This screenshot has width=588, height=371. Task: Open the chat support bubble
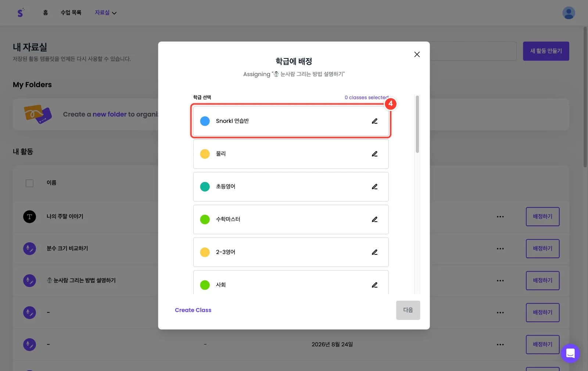[570, 353]
